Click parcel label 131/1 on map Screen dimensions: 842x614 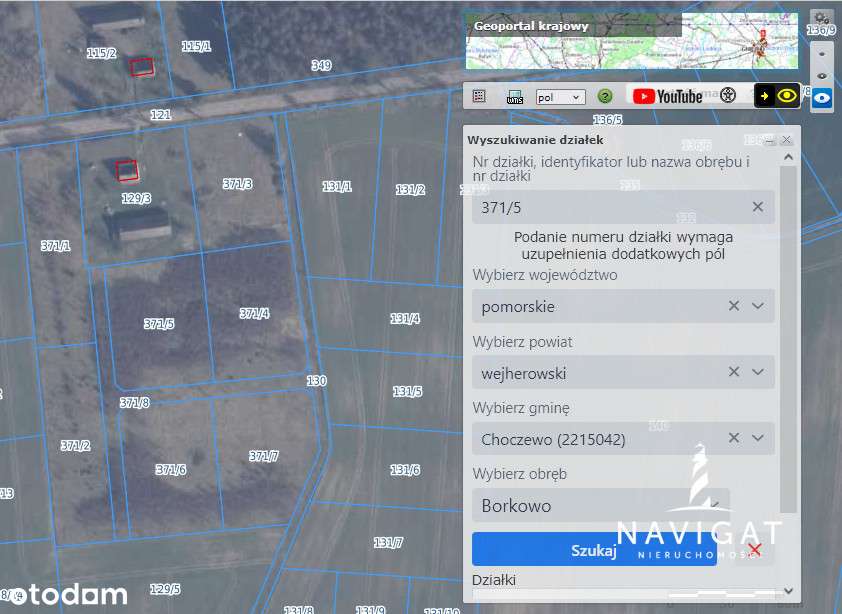(x=337, y=186)
